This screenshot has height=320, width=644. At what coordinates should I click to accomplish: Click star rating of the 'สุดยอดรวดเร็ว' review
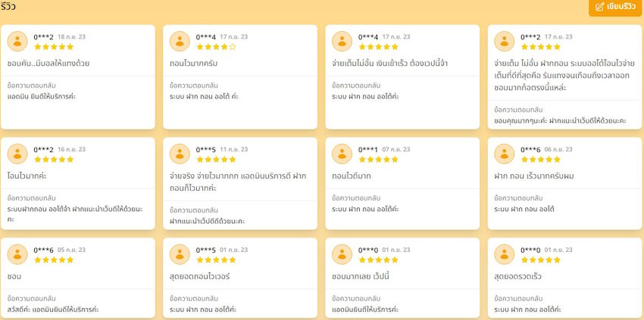pos(540,259)
